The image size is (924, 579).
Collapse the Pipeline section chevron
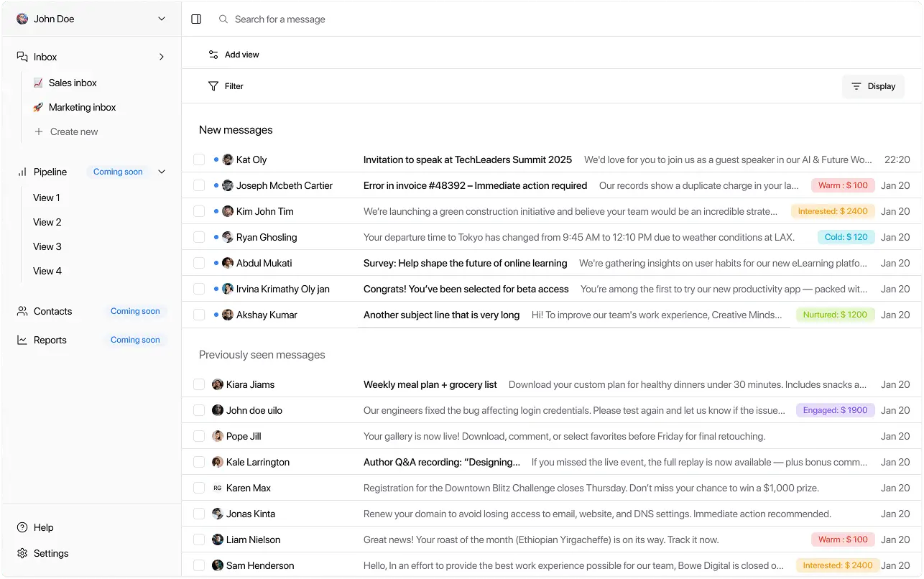coord(162,172)
